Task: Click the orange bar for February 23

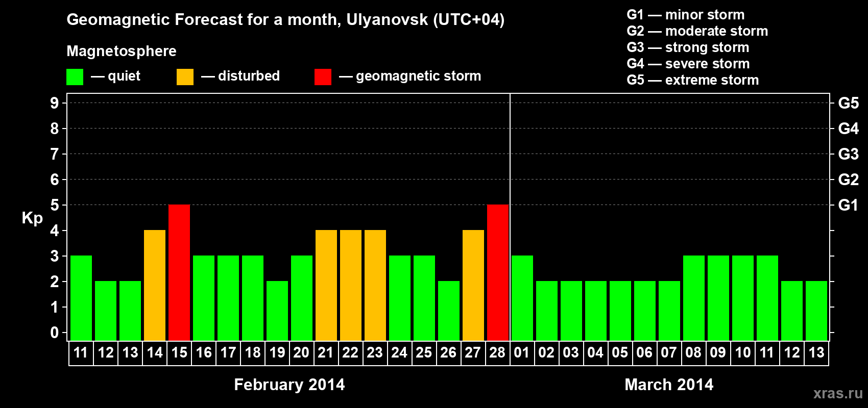Action: pyautogui.click(x=375, y=285)
